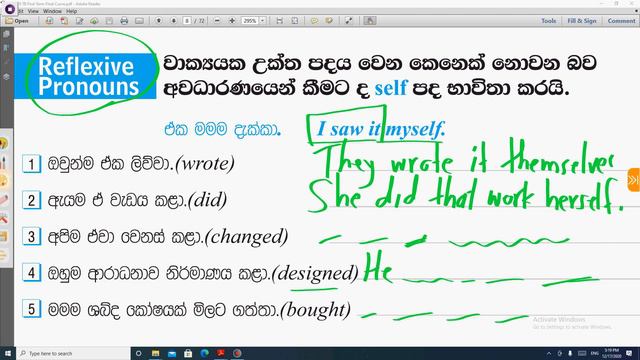
Task: Open the View menu
Action: 33,11
